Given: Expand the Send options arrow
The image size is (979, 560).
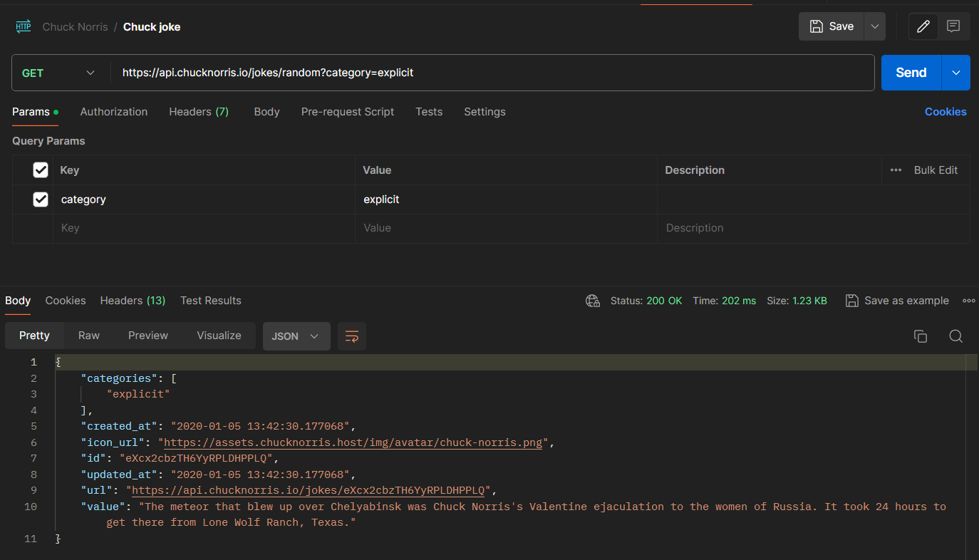Looking at the screenshot, I should (956, 73).
